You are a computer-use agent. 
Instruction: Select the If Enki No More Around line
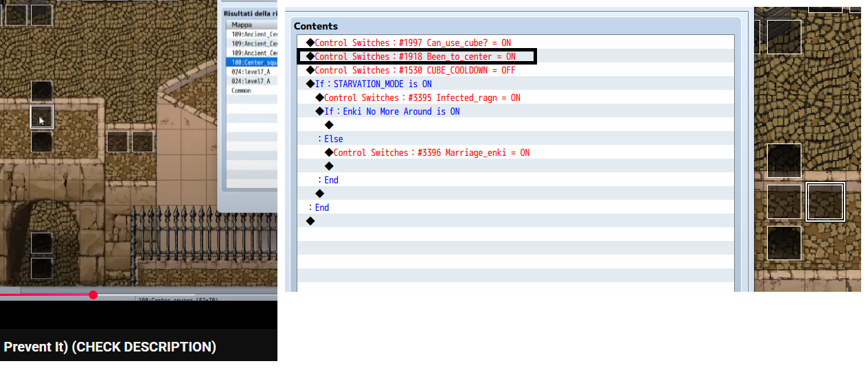(387, 111)
